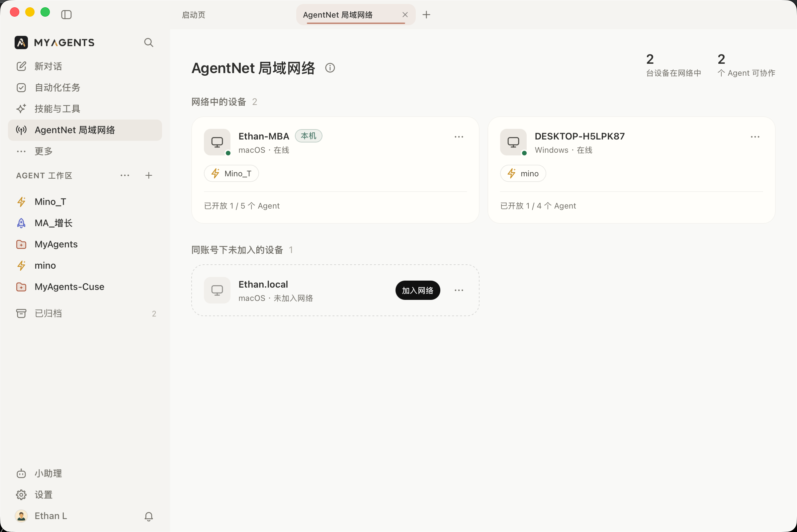The image size is (797, 532).
Task: Open the mino workspace in the sidebar
Action: point(85,265)
